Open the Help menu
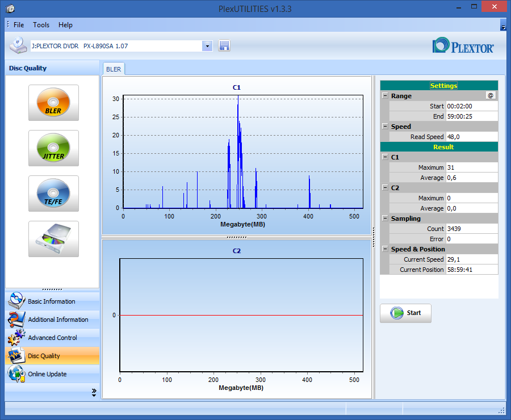This screenshot has width=511, height=420. (x=65, y=25)
